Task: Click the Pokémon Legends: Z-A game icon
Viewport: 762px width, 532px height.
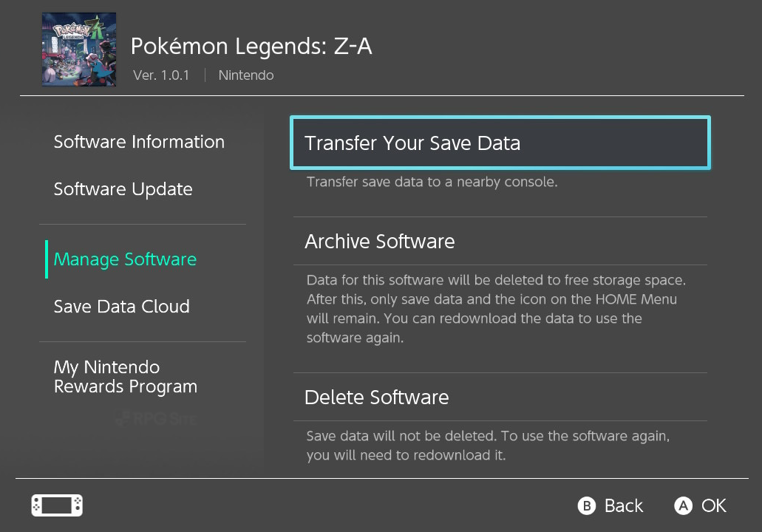Action: click(78, 49)
